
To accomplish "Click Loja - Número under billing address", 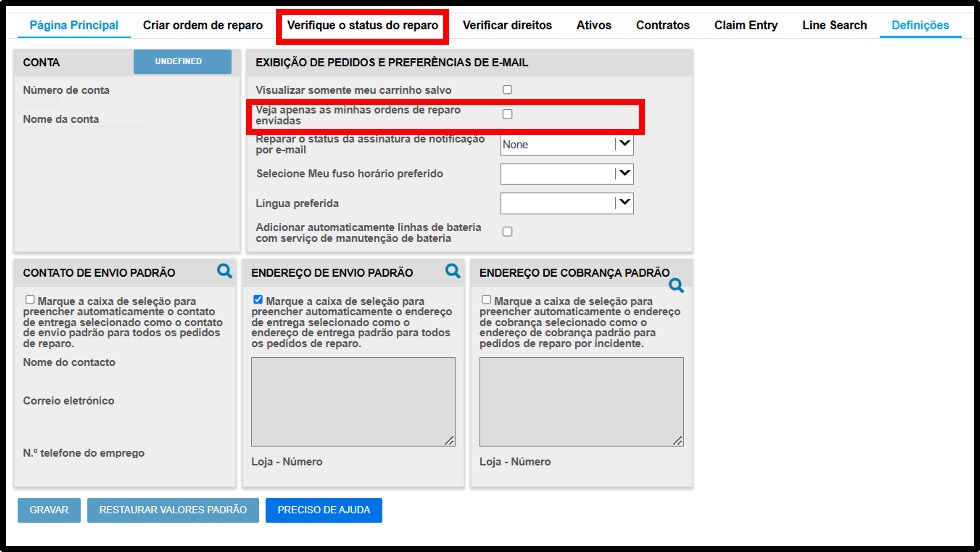I will coord(515,461).
